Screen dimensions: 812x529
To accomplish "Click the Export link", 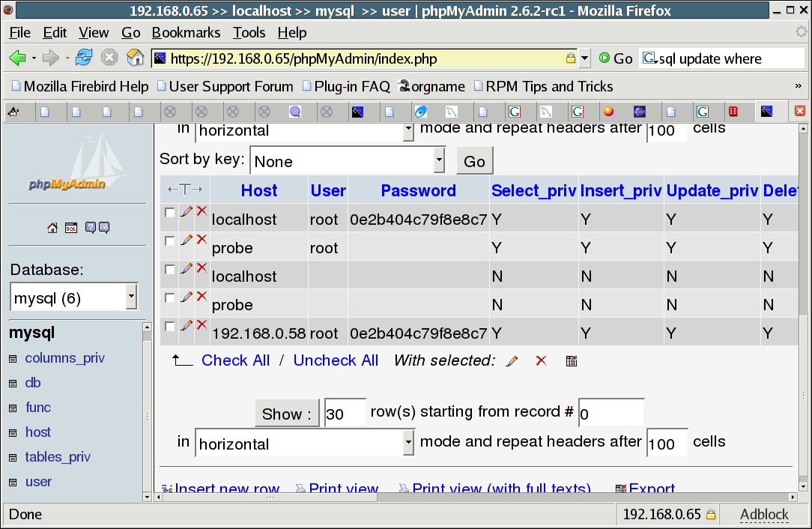I will point(652,489).
